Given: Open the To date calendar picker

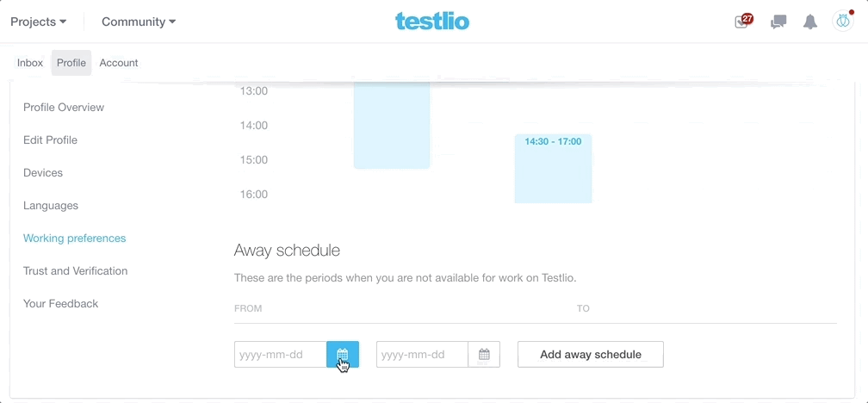Looking at the screenshot, I should tap(484, 354).
